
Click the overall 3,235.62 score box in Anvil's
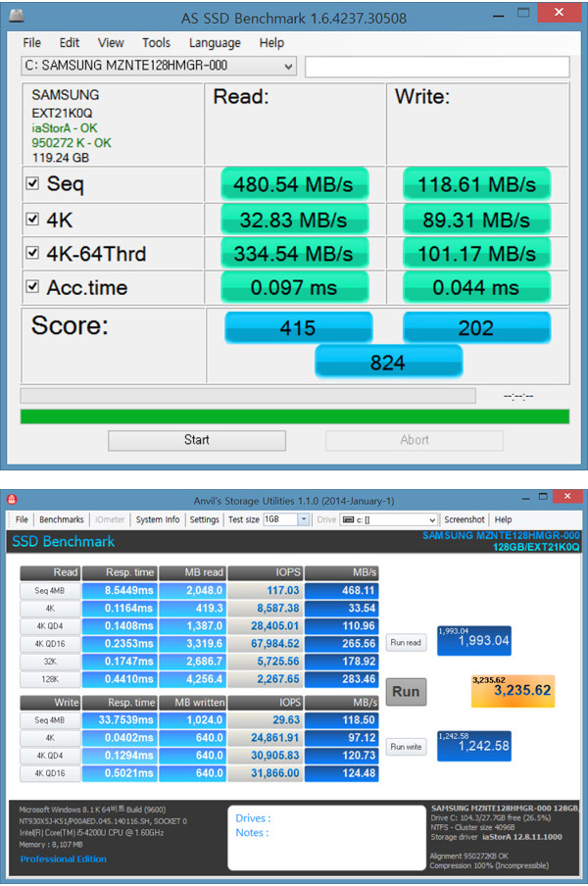513,691
